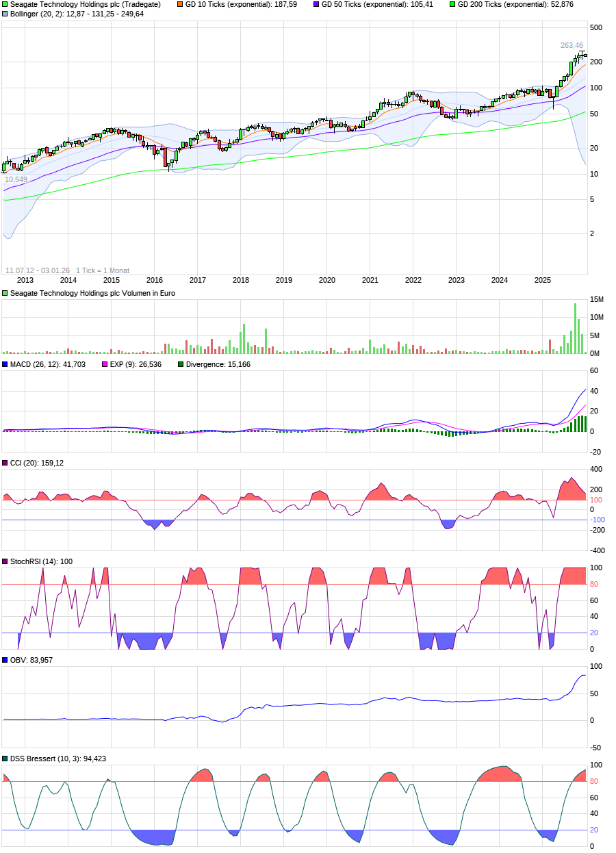Click 'OBV: 83,957' label

[31, 660]
